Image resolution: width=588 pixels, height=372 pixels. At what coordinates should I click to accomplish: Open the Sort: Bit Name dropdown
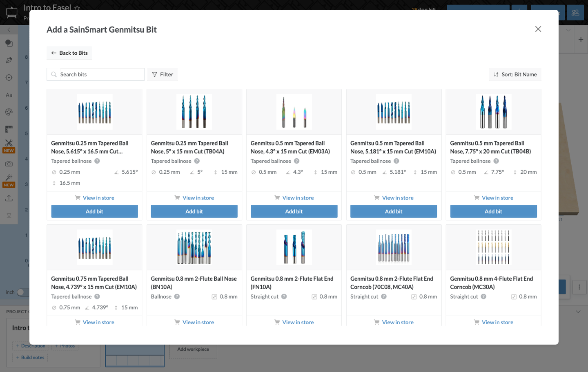(515, 75)
